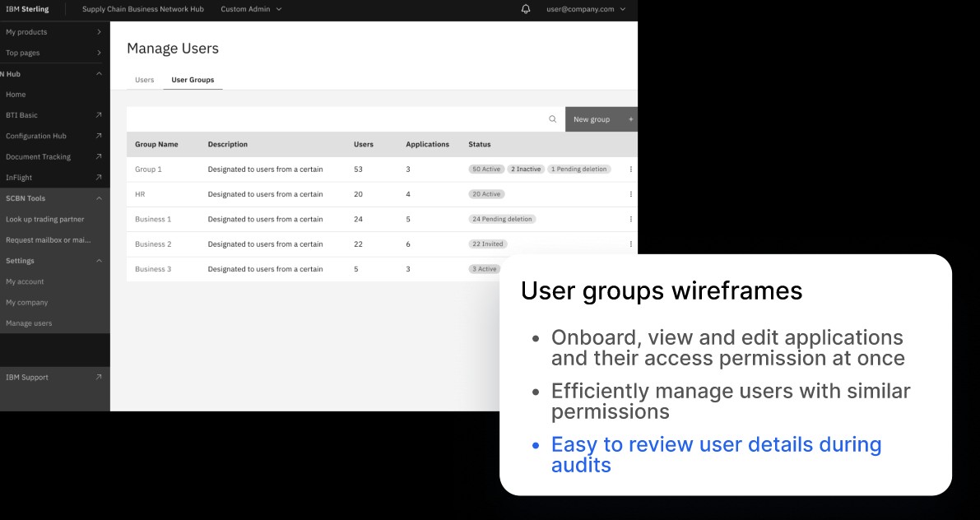Image resolution: width=980 pixels, height=520 pixels.
Task: Open the user@company.com account dropdown
Action: tap(586, 9)
